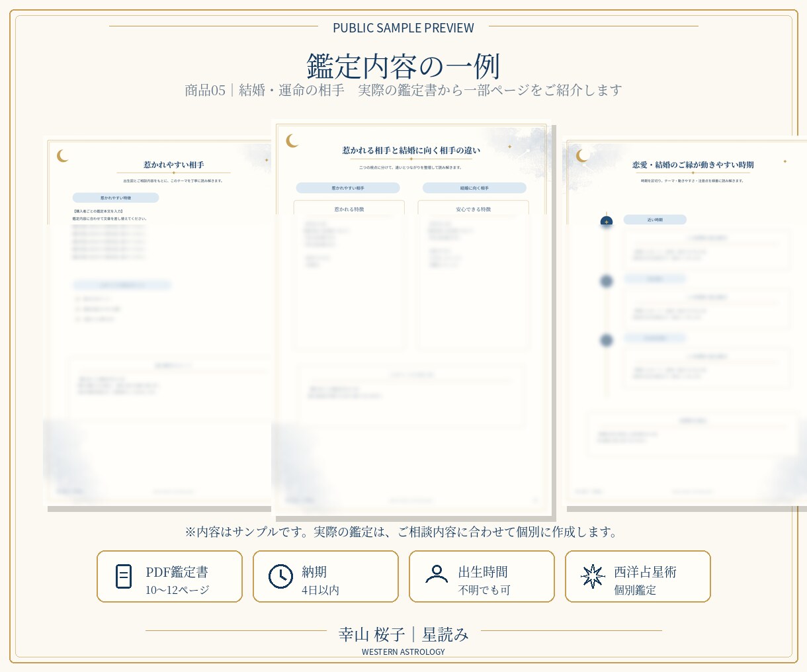
Task: Click the moon icon on the center sample page
Action: 292,140
